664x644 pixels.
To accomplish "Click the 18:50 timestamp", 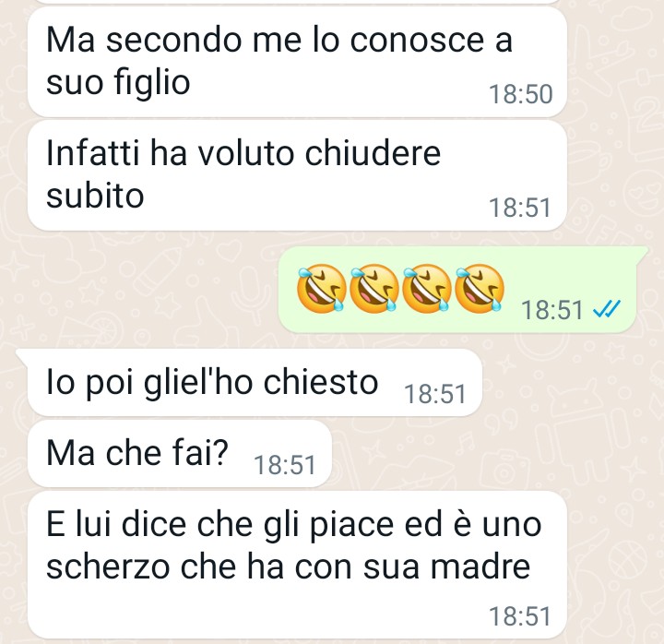I will 520,94.
